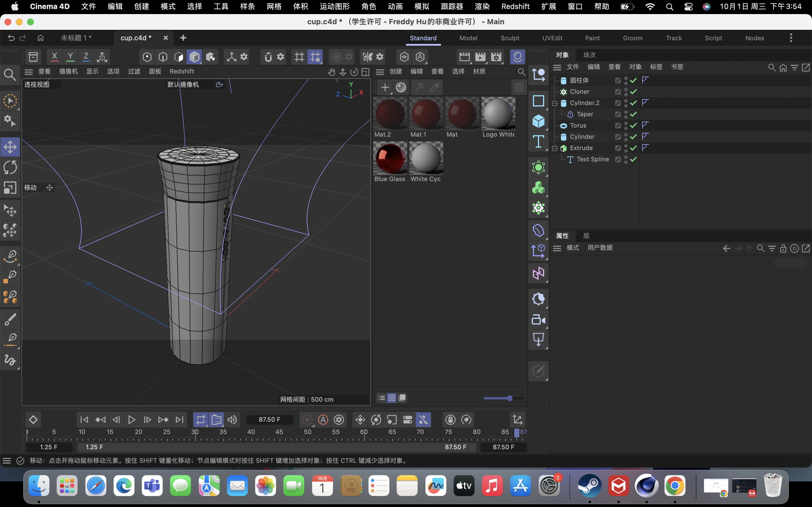This screenshot has width=812, height=507.
Task: Disable the green enable checkmark on Taper
Action: (x=633, y=114)
